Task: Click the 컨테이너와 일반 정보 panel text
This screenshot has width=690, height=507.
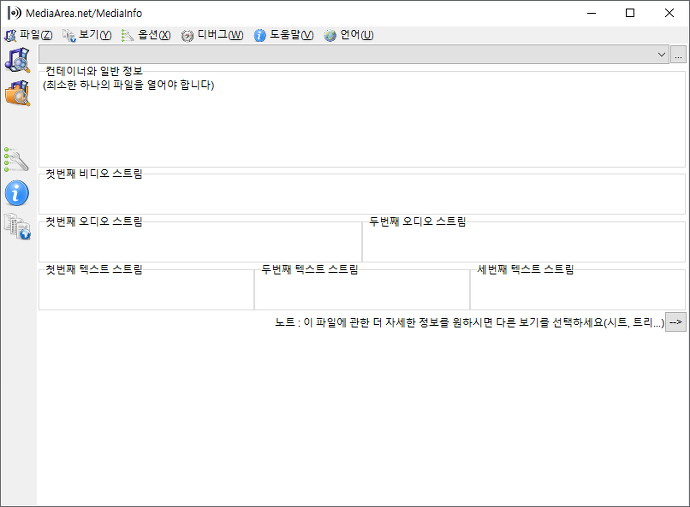Action: click(x=94, y=71)
